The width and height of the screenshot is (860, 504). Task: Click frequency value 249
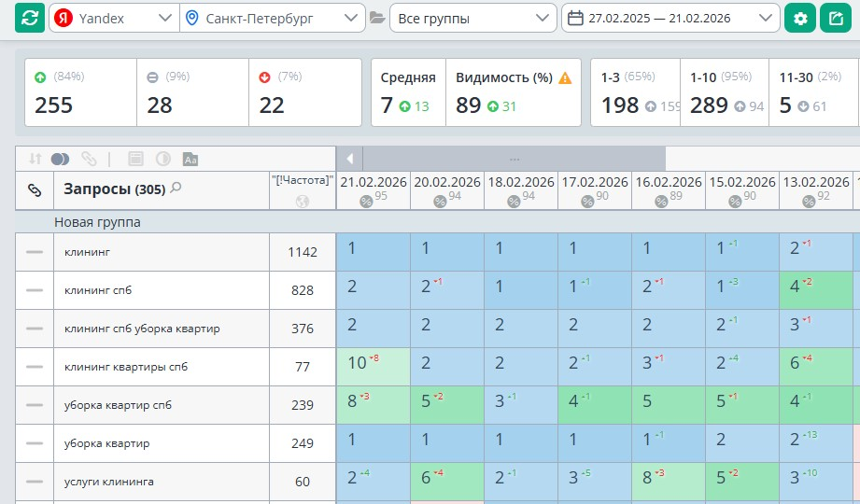click(x=303, y=443)
